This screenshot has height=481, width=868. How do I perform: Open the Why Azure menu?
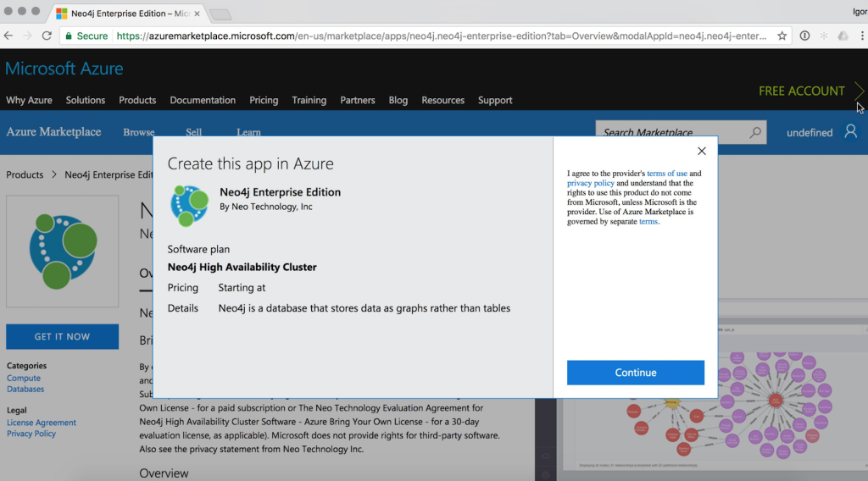[x=29, y=100]
